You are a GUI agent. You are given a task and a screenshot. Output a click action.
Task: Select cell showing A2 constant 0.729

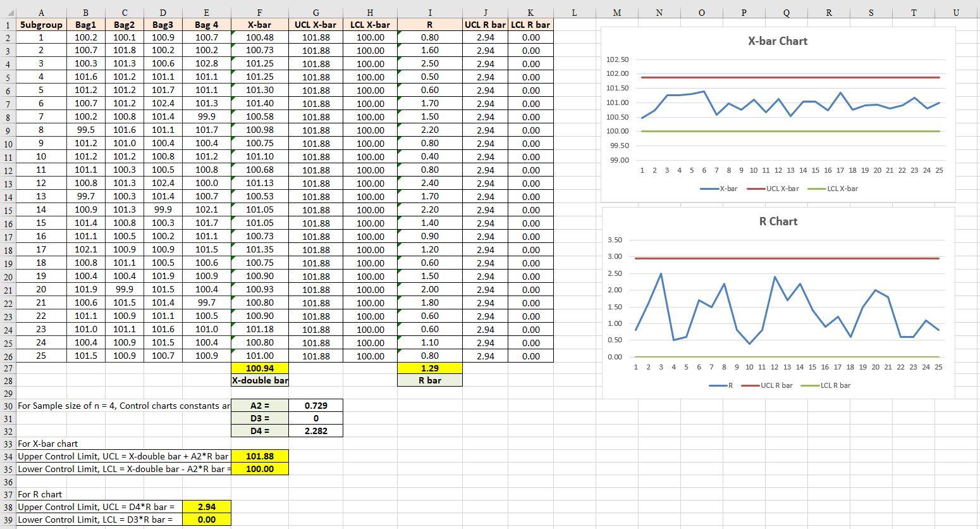click(315, 406)
